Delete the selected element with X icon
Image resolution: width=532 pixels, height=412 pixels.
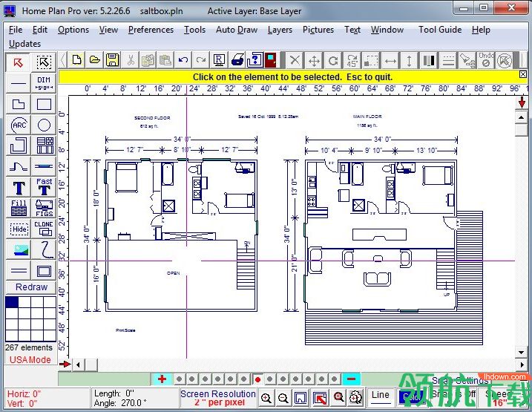pyautogui.click(x=295, y=61)
